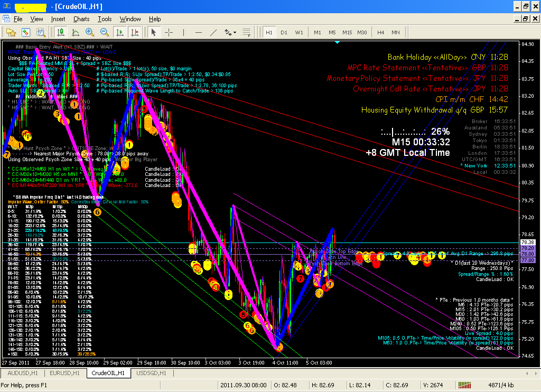This screenshot has width=541, height=392.
Task: Toggle Chart Shift on the chart
Action: (135, 32)
